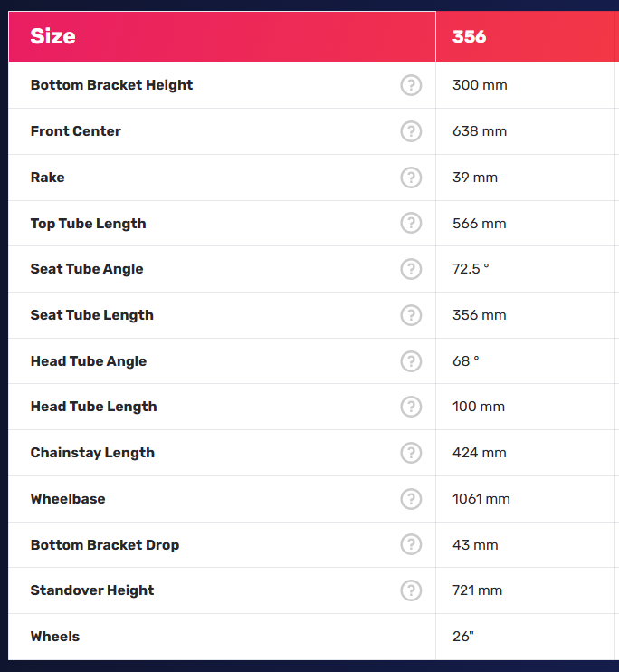Click Seat Tube Angle info icon
Screen dimensions: 619x672
(x=411, y=269)
